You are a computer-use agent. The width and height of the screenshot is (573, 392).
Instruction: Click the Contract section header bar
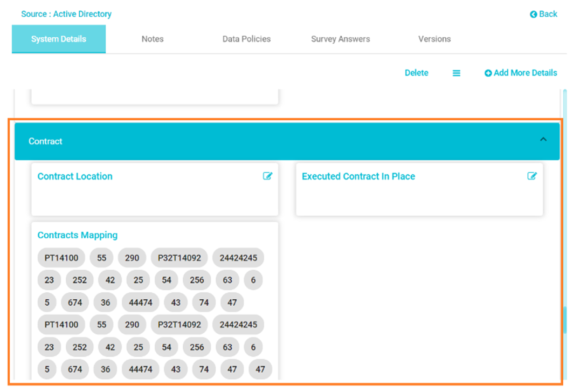coord(287,141)
